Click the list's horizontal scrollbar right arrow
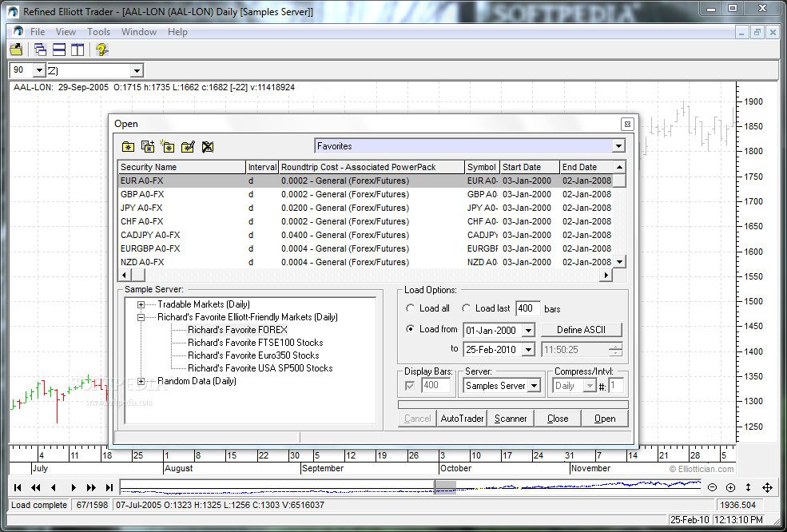Image resolution: width=787 pixels, height=532 pixels. 606,275
